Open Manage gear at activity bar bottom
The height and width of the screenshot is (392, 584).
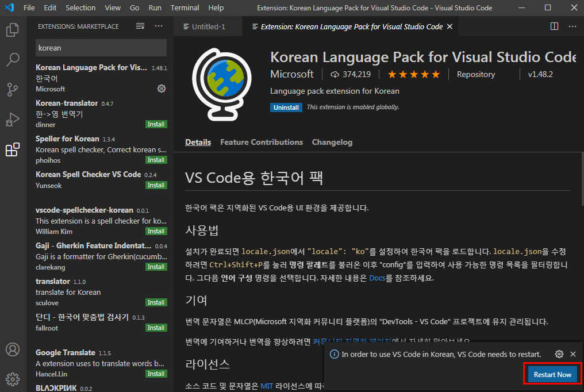[13, 379]
